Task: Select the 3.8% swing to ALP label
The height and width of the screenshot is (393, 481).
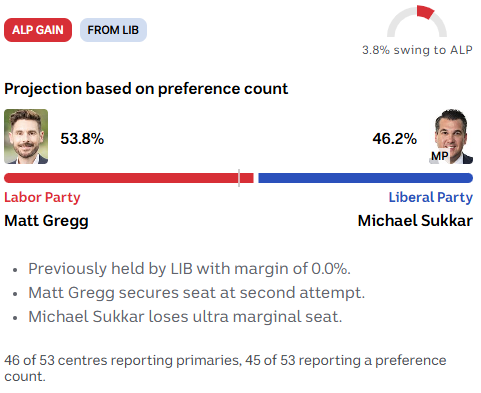Action: coord(417,50)
